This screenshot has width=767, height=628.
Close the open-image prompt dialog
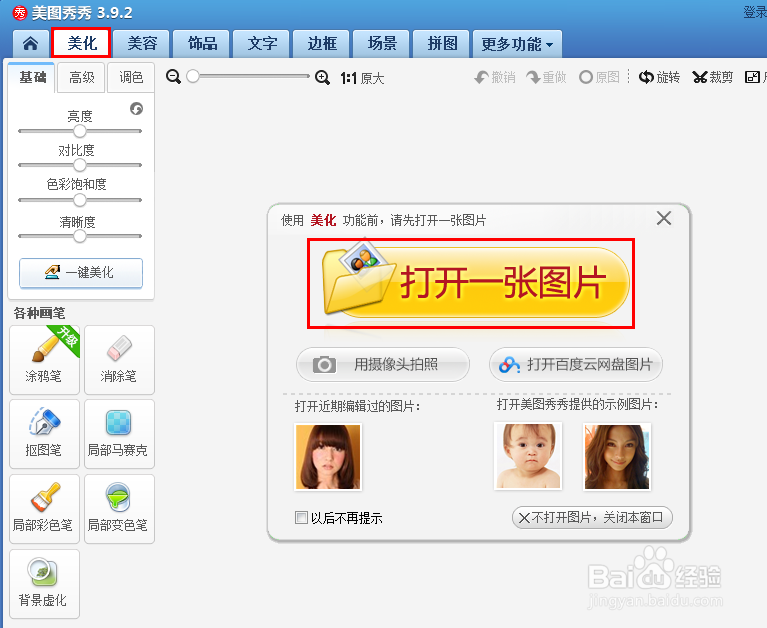click(x=664, y=218)
